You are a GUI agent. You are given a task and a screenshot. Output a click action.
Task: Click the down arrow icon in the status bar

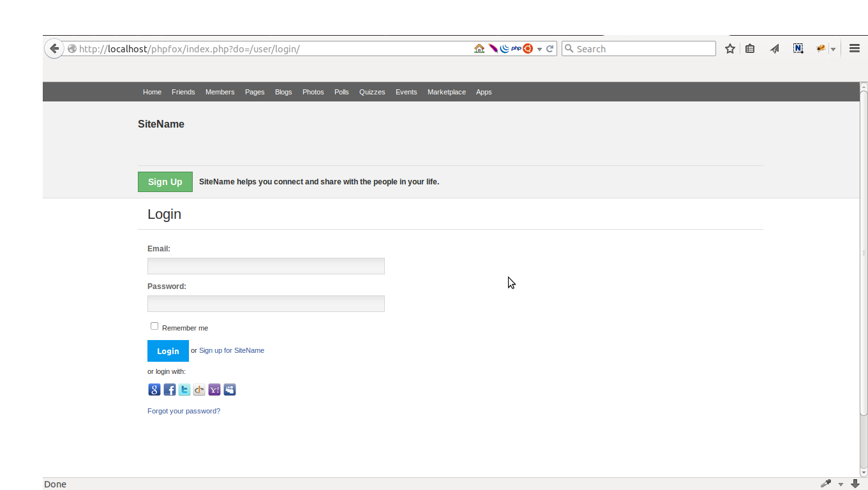[x=855, y=484]
